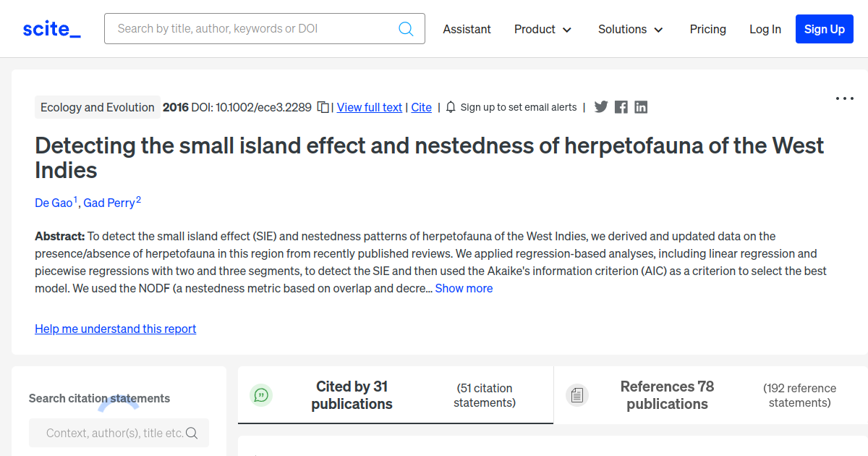Screen dimensions: 868x456
Task: Share the report on Twitter
Action: pyautogui.click(x=601, y=107)
